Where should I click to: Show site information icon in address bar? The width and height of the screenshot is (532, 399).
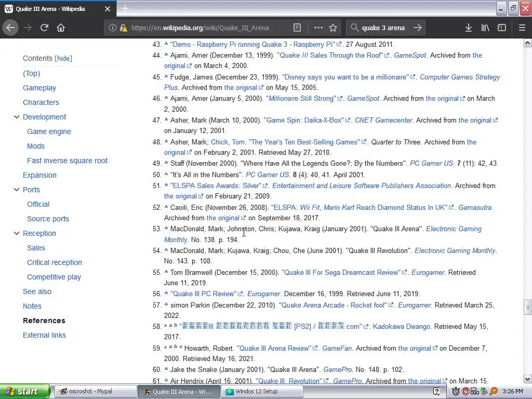pos(113,28)
